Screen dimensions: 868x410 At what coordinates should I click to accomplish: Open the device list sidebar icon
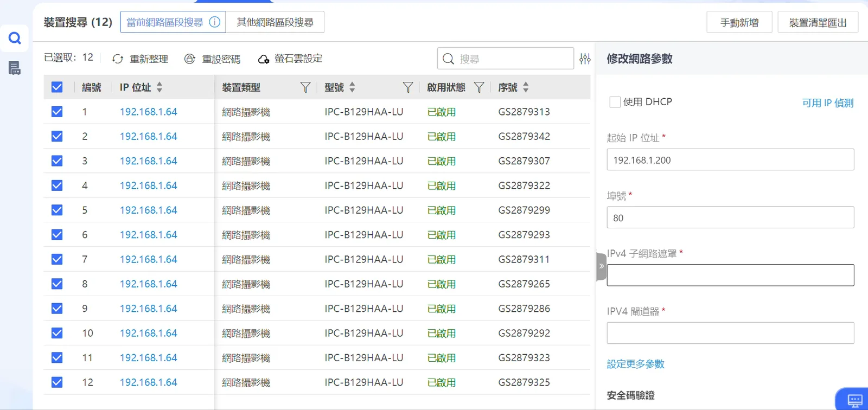[15, 68]
